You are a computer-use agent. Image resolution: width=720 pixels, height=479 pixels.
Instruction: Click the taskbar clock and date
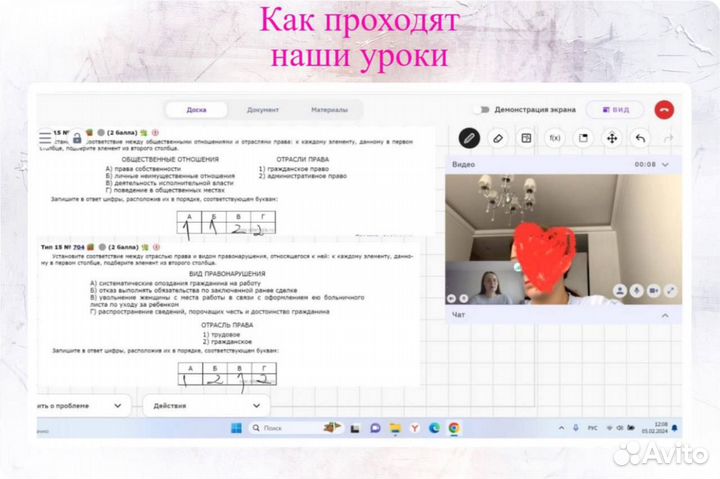point(655,428)
